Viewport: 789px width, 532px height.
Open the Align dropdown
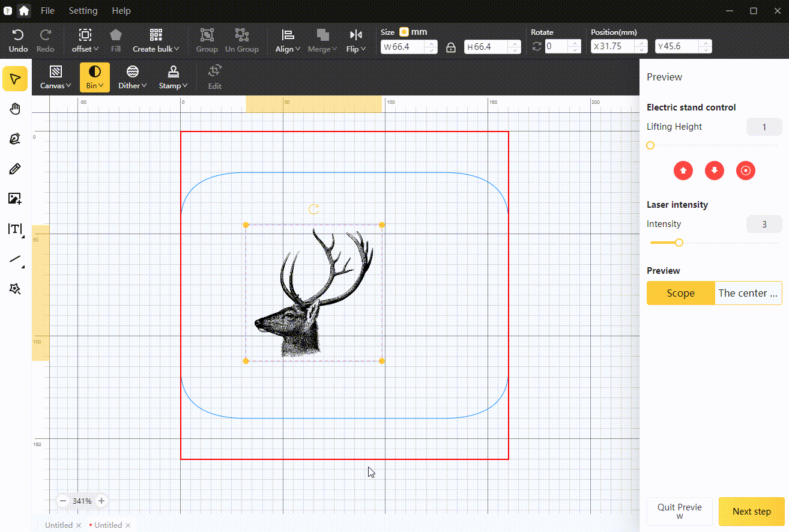(288, 40)
